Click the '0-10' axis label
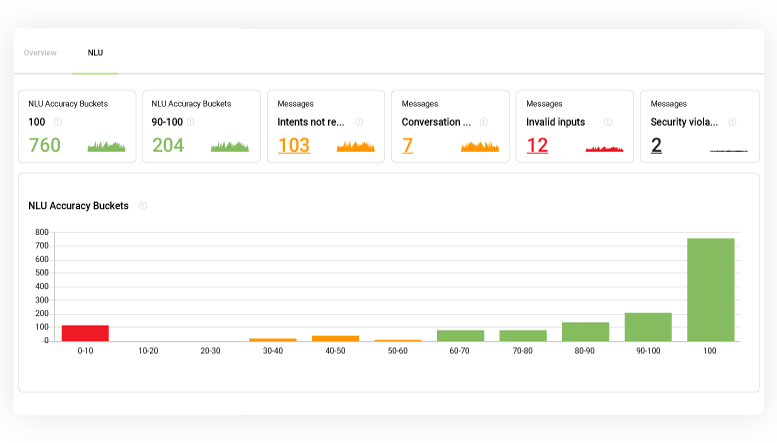 point(85,351)
